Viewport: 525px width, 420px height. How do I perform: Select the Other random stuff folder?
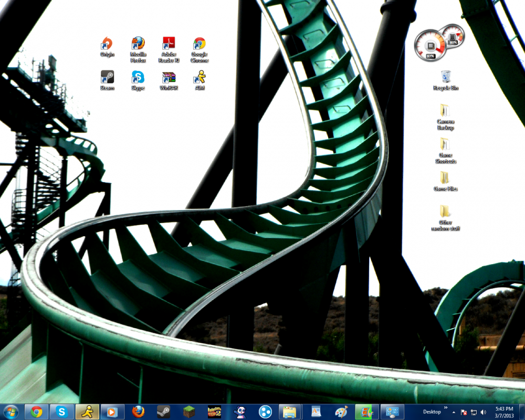445,212
